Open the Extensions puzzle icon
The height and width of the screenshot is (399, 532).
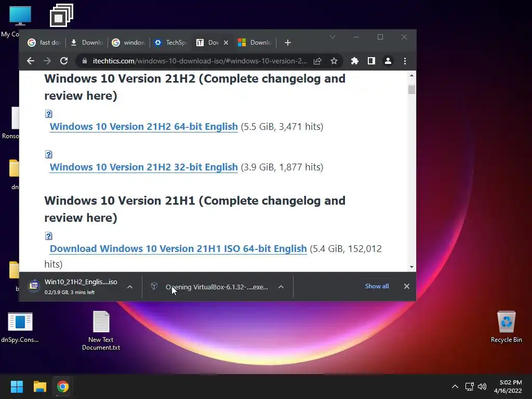coord(354,61)
